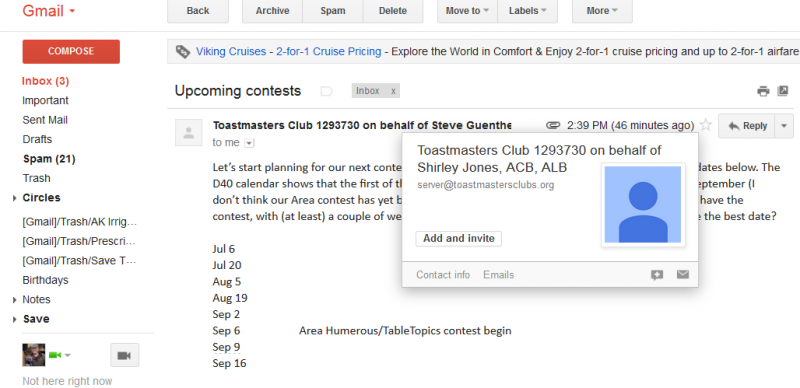The width and height of the screenshot is (800, 388).
Task: Open the Spam (21) folder
Action: (49, 159)
